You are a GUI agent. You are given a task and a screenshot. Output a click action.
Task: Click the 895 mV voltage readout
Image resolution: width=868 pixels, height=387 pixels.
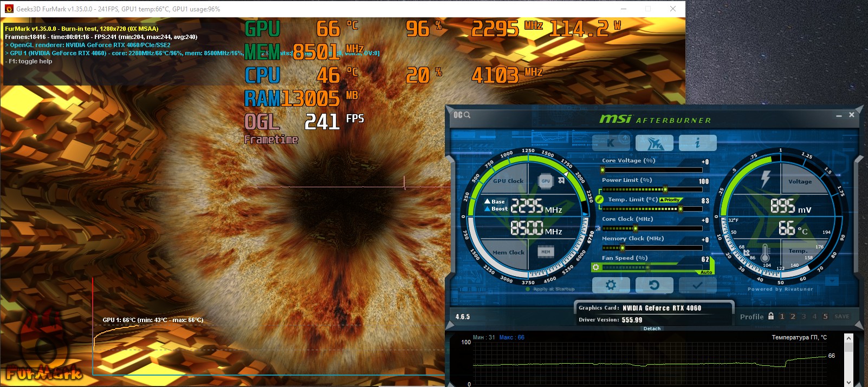click(x=791, y=206)
